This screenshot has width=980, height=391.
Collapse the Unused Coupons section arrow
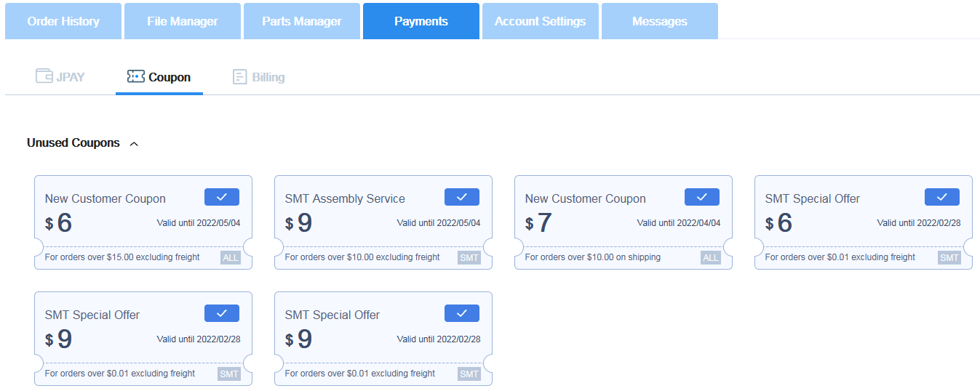point(134,144)
